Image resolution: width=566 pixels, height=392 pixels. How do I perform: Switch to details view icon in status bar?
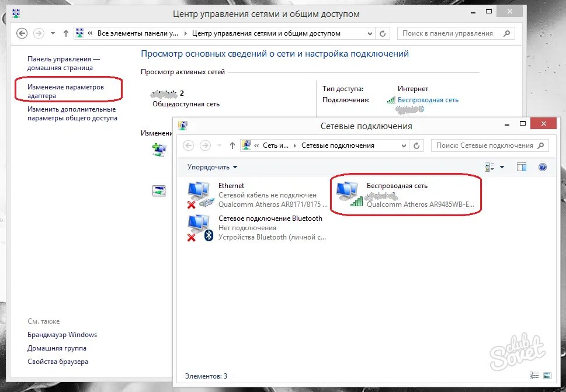tap(534, 376)
